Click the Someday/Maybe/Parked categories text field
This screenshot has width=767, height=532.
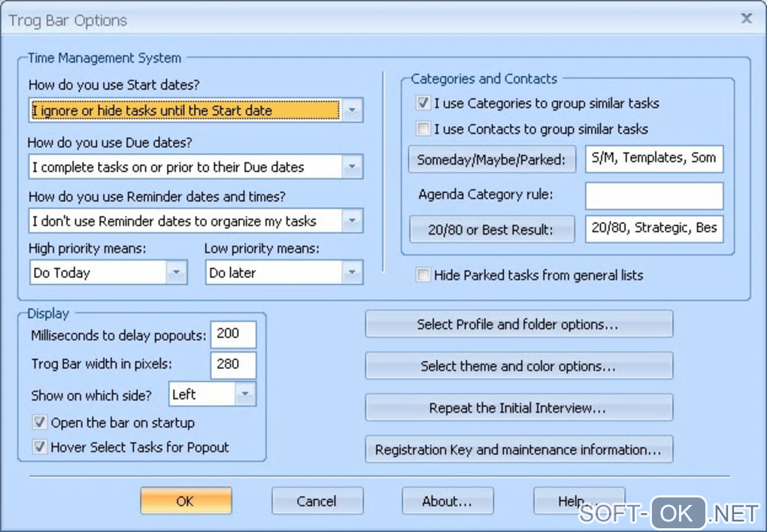coord(654,159)
